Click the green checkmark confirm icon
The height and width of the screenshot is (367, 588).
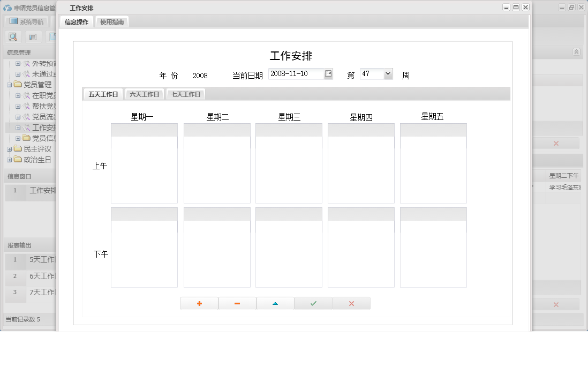click(x=313, y=303)
